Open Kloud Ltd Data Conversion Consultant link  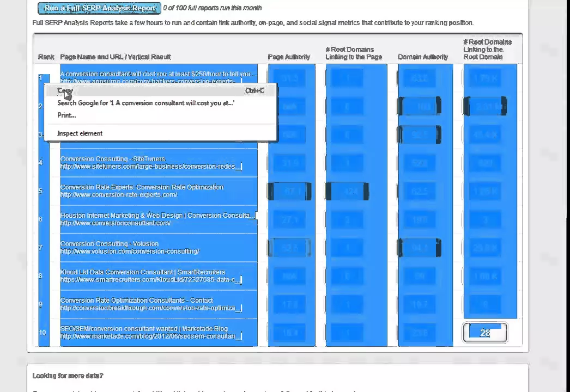(x=143, y=272)
